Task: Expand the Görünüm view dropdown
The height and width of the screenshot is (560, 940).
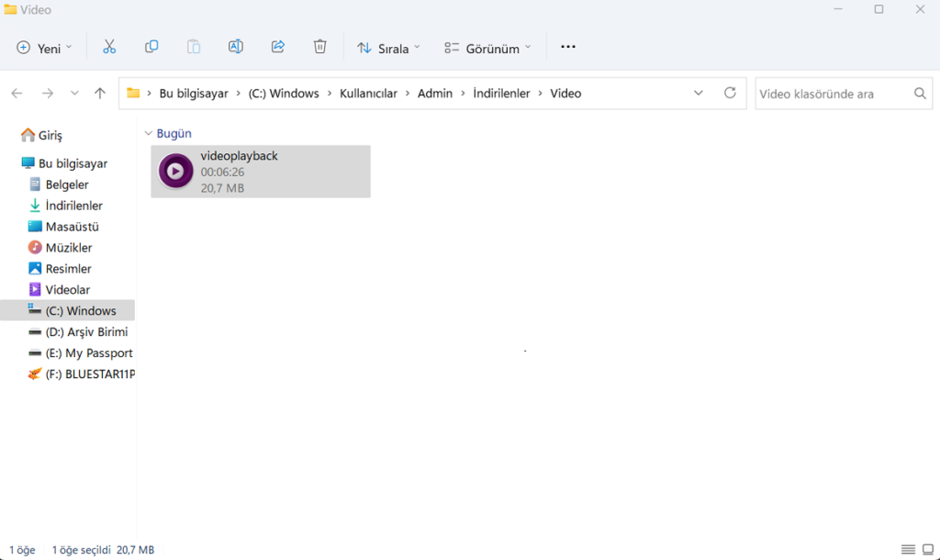Action: 487,48
